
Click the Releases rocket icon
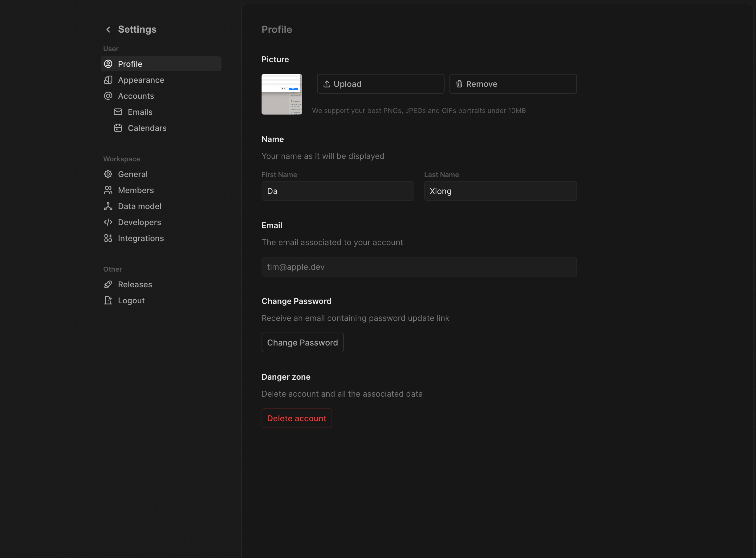tap(108, 285)
